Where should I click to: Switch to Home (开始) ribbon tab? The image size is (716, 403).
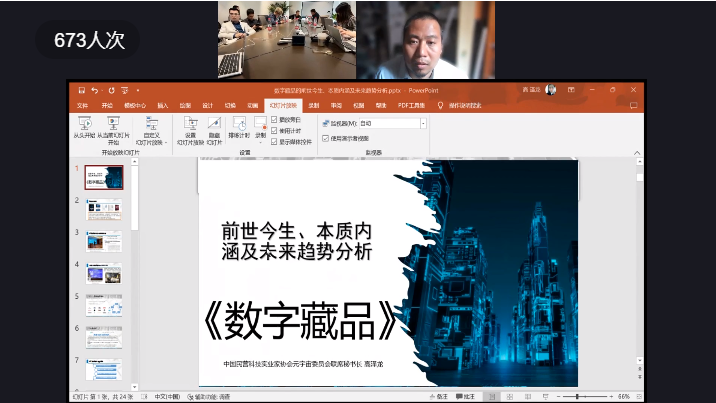(x=107, y=105)
